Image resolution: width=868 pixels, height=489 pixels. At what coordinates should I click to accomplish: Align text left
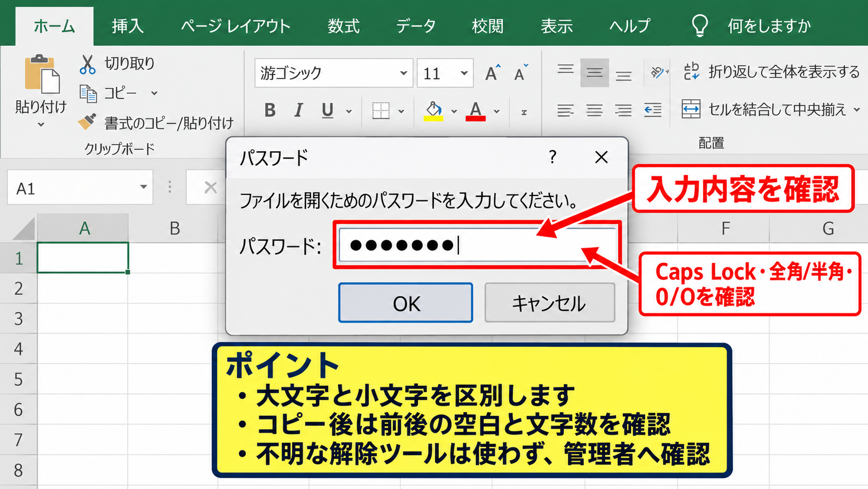[x=565, y=110]
